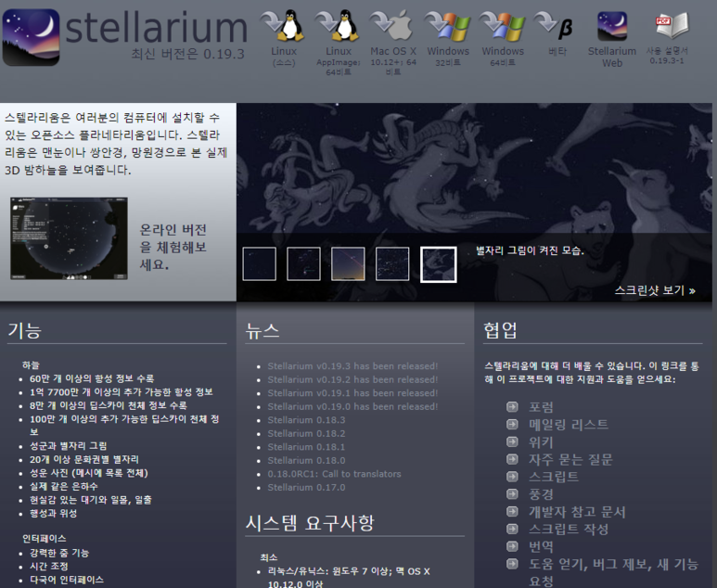
Task: Open the 개발자 참고 문서 link
Action: [577, 512]
